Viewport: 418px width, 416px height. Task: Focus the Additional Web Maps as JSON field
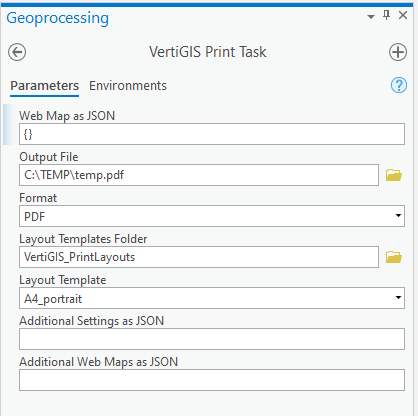(212, 380)
